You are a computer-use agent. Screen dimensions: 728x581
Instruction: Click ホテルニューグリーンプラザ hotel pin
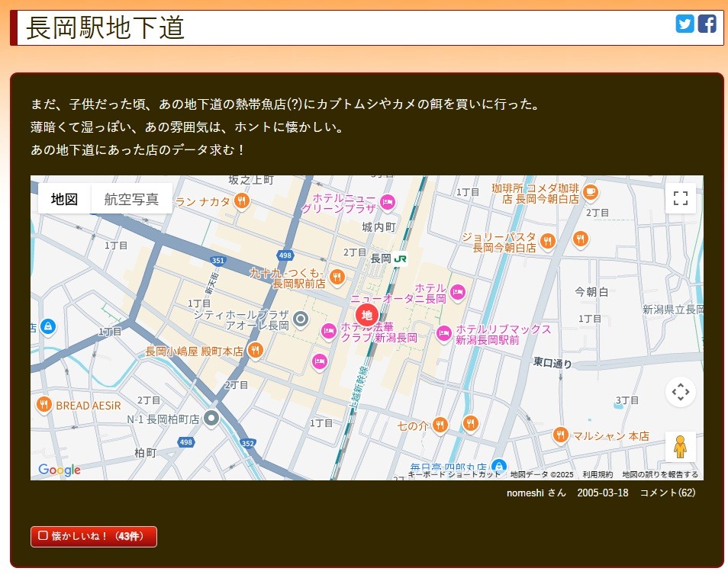(x=387, y=202)
